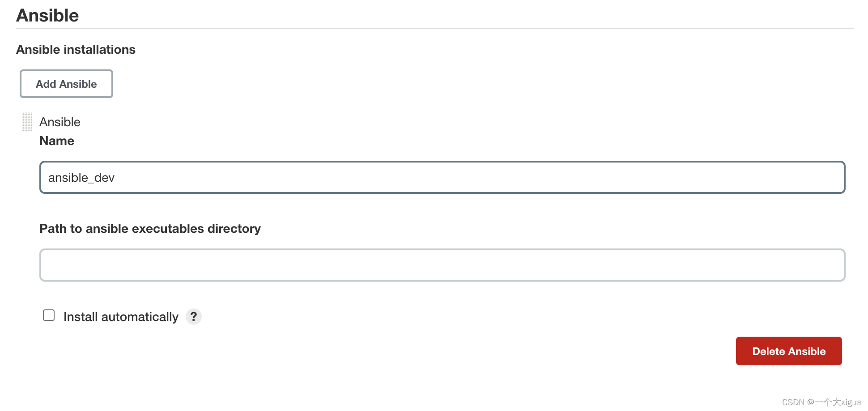Click Delete Ansible to remove installation
Image resolution: width=868 pixels, height=411 pixels.
[789, 351]
